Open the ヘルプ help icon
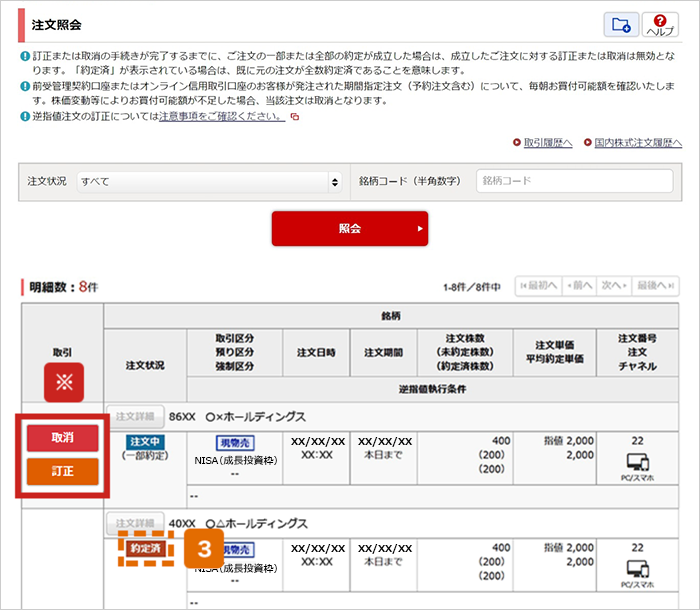Viewport: 700px width, 610px height. coord(660,25)
